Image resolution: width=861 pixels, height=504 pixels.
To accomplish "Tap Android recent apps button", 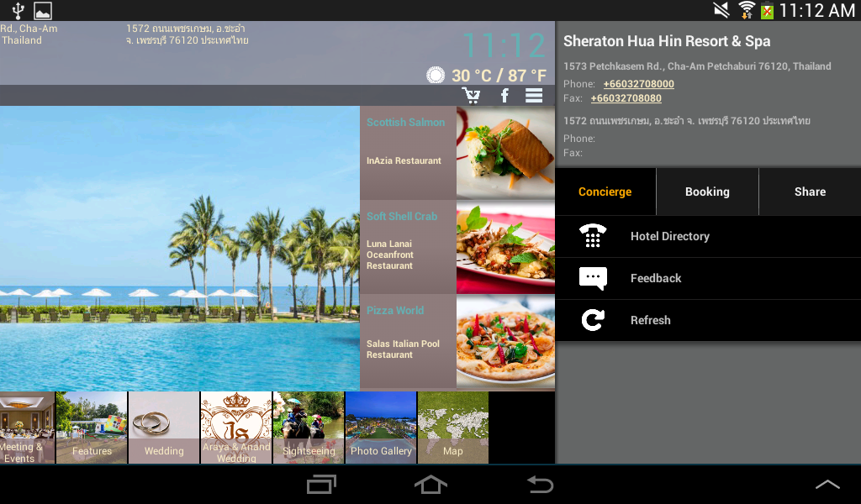I will coord(321,485).
